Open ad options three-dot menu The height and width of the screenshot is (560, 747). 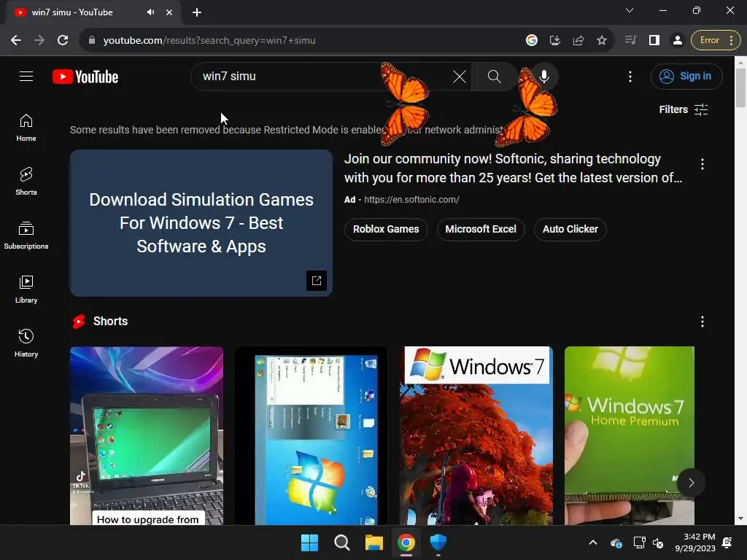703,164
